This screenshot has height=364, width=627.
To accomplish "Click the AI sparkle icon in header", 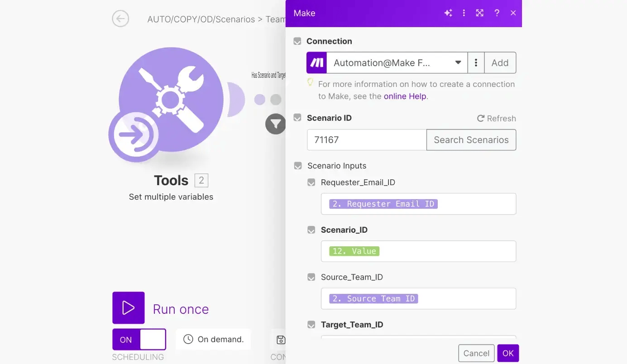I will 448,13.
